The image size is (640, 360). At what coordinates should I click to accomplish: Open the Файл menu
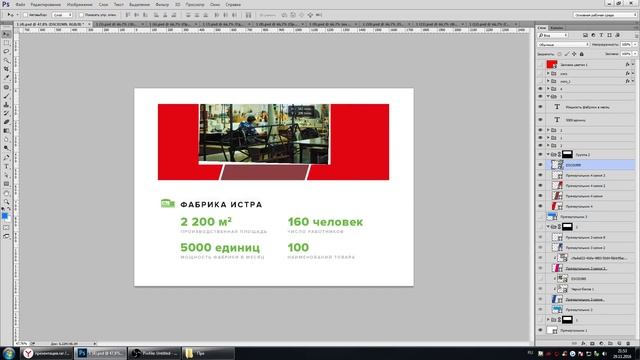pos(20,4)
